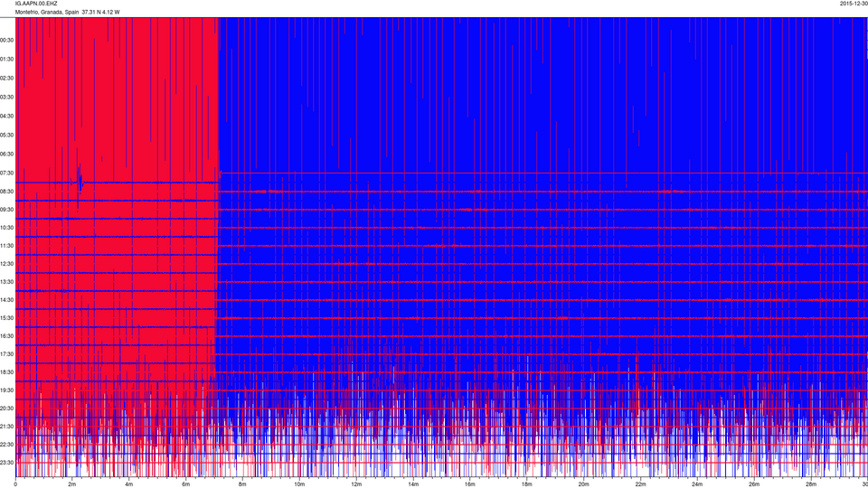Select the 03:30 time row label
868x488 pixels.
coord(6,98)
